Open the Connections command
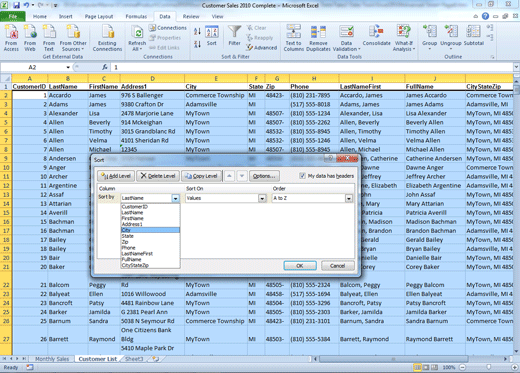 tap(168, 28)
